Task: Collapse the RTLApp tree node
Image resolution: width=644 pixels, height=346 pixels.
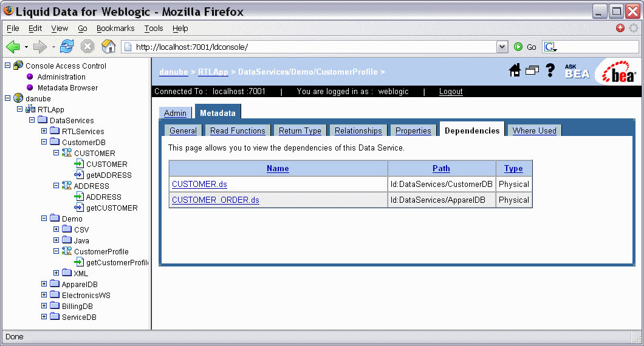Action: 19,109
